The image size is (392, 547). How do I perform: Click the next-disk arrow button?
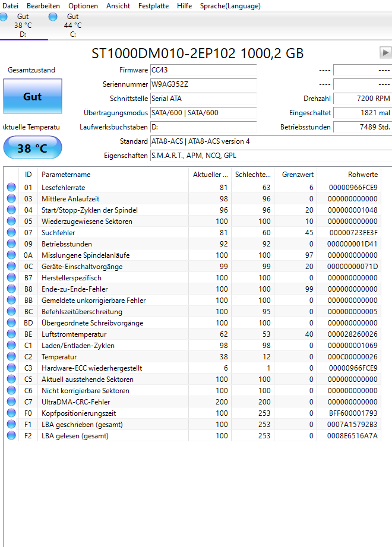tap(385, 53)
